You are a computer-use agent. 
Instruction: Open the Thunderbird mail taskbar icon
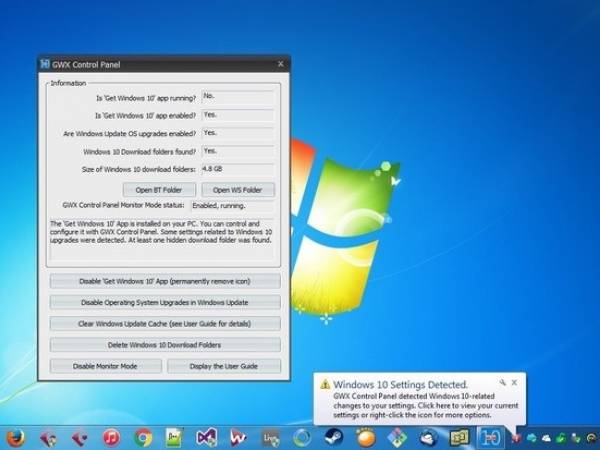pos(429,438)
